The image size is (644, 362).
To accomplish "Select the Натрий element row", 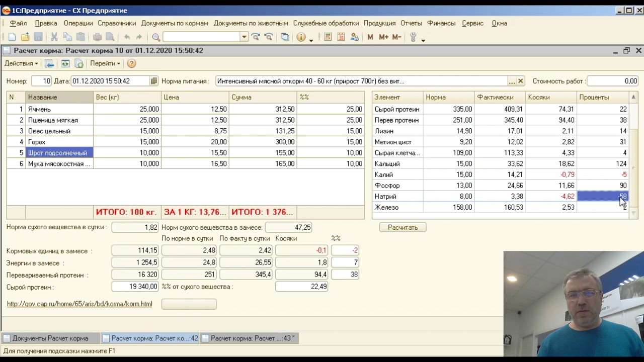I will (x=501, y=197).
